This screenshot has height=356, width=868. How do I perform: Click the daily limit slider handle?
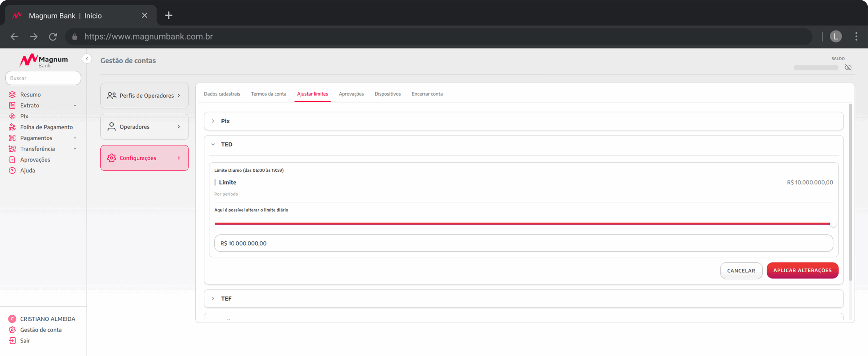click(832, 224)
